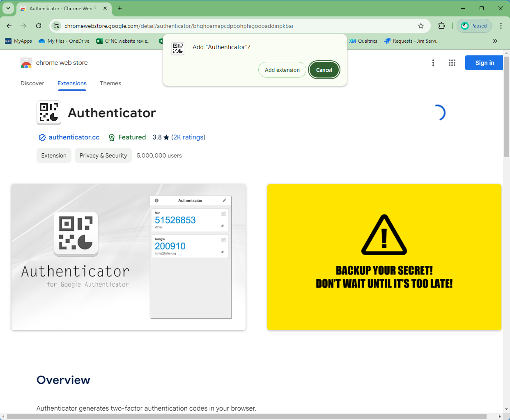Open the 2K ratings link
This screenshot has height=420, width=510.
(x=188, y=137)
